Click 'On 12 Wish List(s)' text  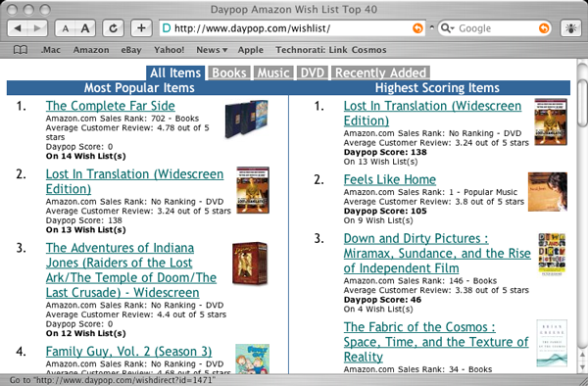coord(86,333)
